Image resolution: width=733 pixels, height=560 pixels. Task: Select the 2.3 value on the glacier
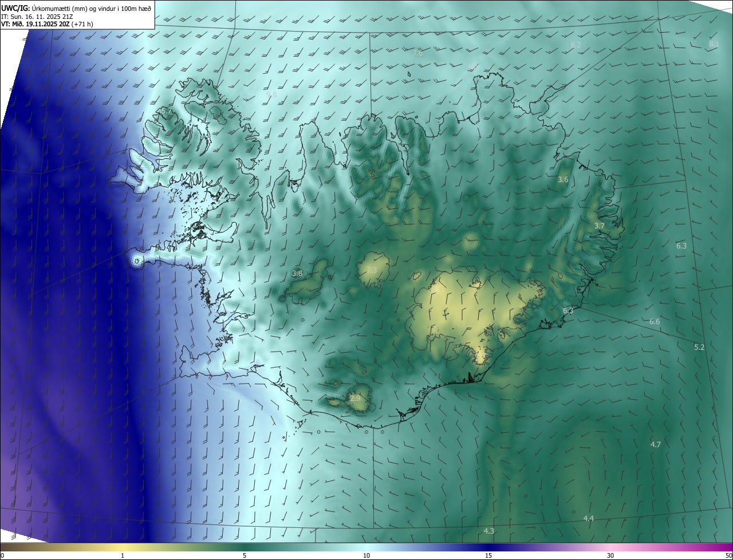point(372,270)
